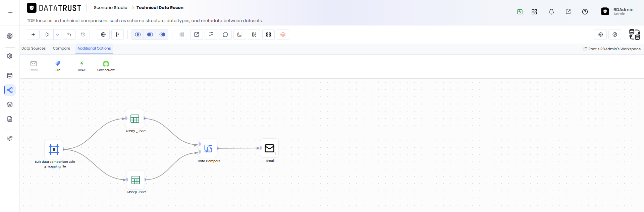Click the history clock toolbar icon

(x=83, y=34)
